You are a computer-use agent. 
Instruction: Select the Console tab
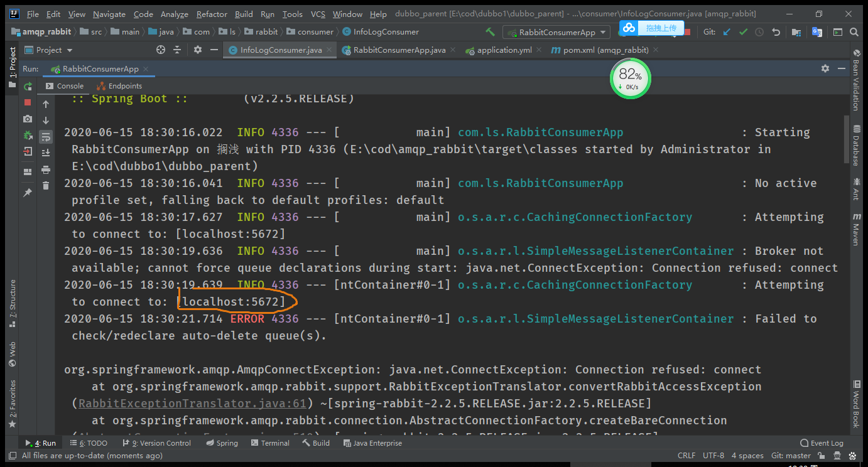pyautogui.click(x=65, y=86)
